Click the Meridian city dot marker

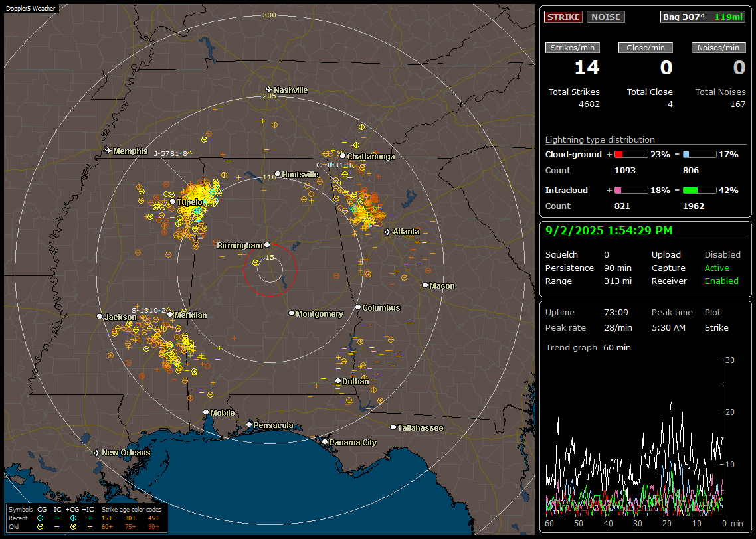(170, 315)
